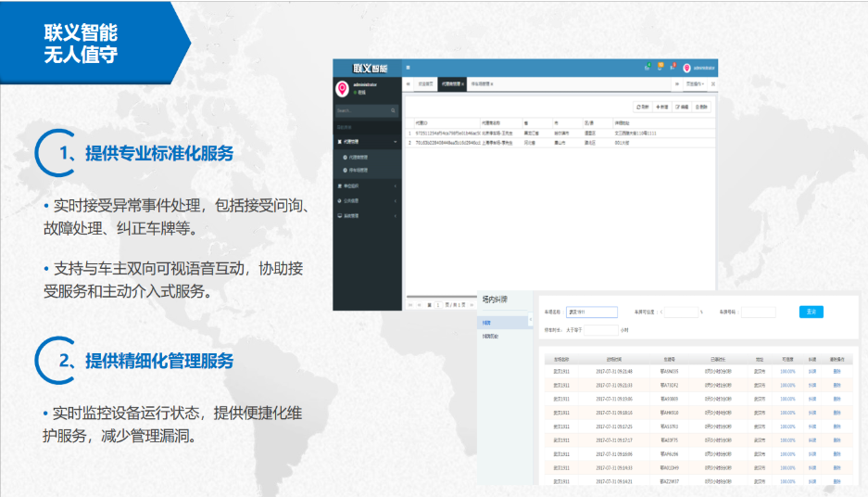The width and height of the screenshot is (868, 497).
Task: Click 纠牌 link in the 09:21:33 row
Action: tap(812, 385)
